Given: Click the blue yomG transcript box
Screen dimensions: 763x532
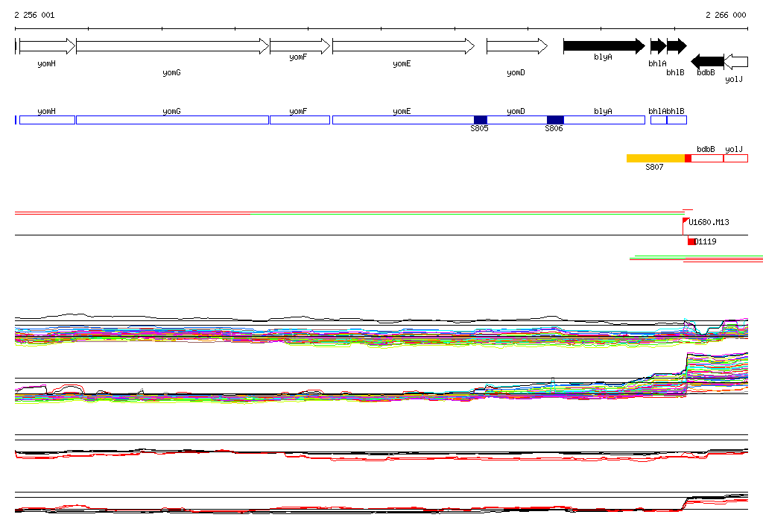Looking at the screenshot, I should 172,120.
